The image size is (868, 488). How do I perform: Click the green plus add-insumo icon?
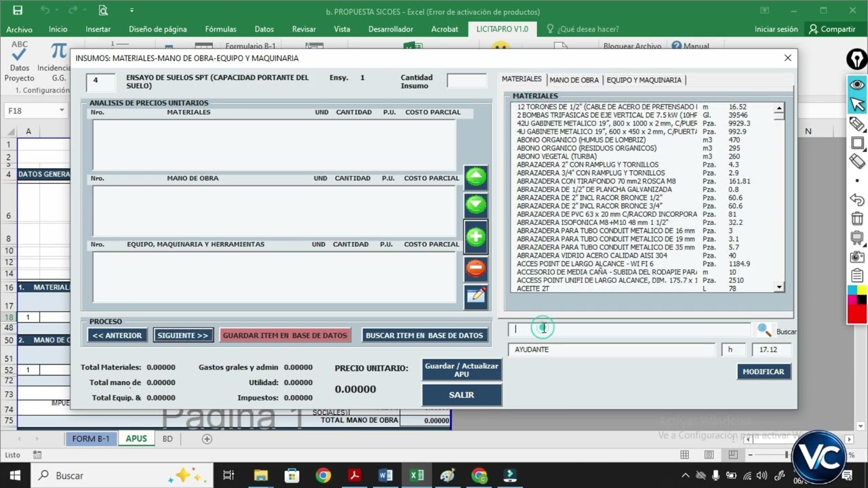476,237
